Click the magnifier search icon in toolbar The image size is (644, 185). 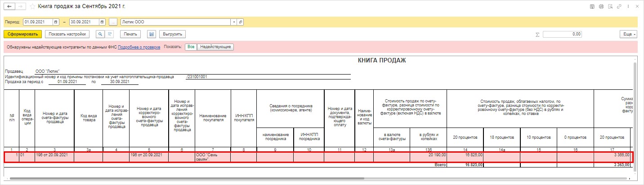100,34
